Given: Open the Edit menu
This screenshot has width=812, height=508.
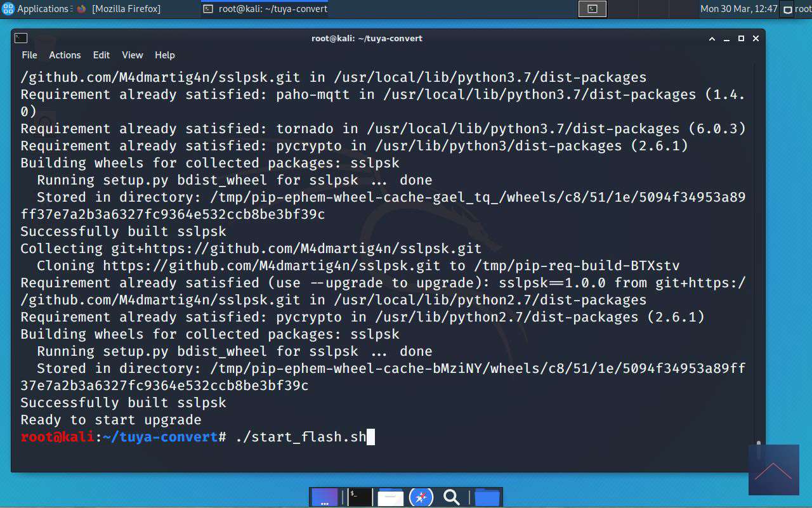Looking at the screenshot, I should (101, 55).
